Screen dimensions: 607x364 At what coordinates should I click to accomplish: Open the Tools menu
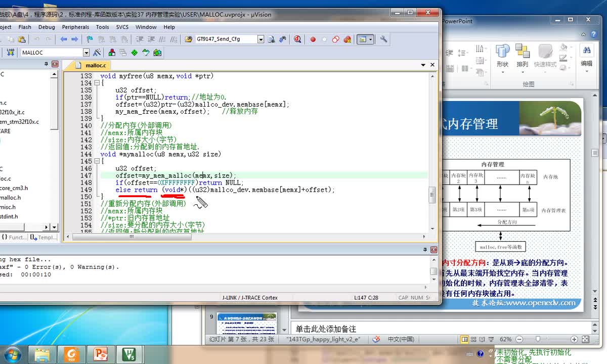tap(102, 27)
